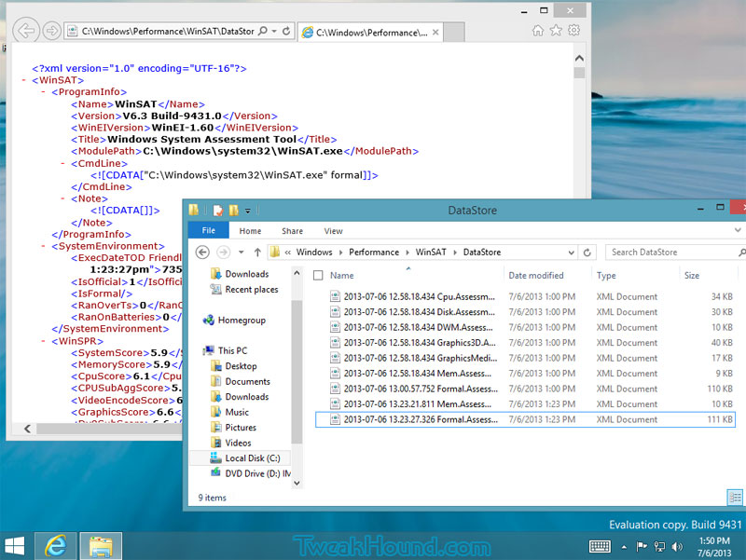Screen dimensions: 746x560
Task: Click Explorer back navigation button
Action: [202, 252]
